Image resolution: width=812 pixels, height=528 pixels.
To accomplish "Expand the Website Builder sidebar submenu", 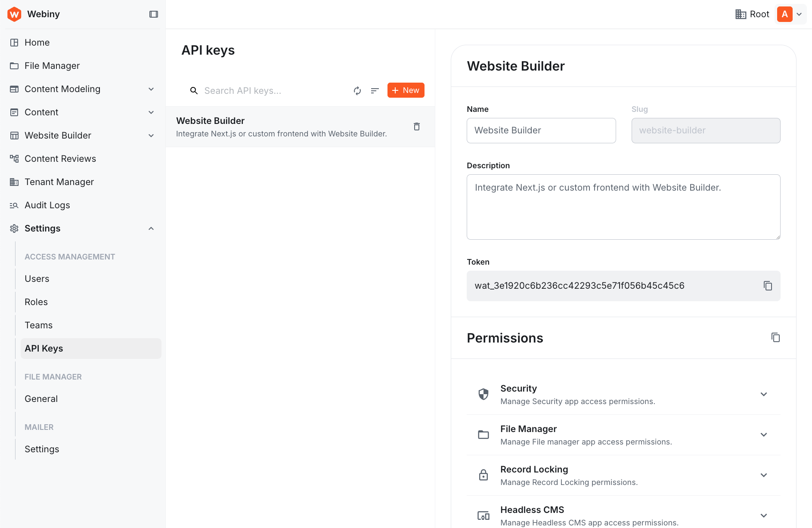I will 151,135.
